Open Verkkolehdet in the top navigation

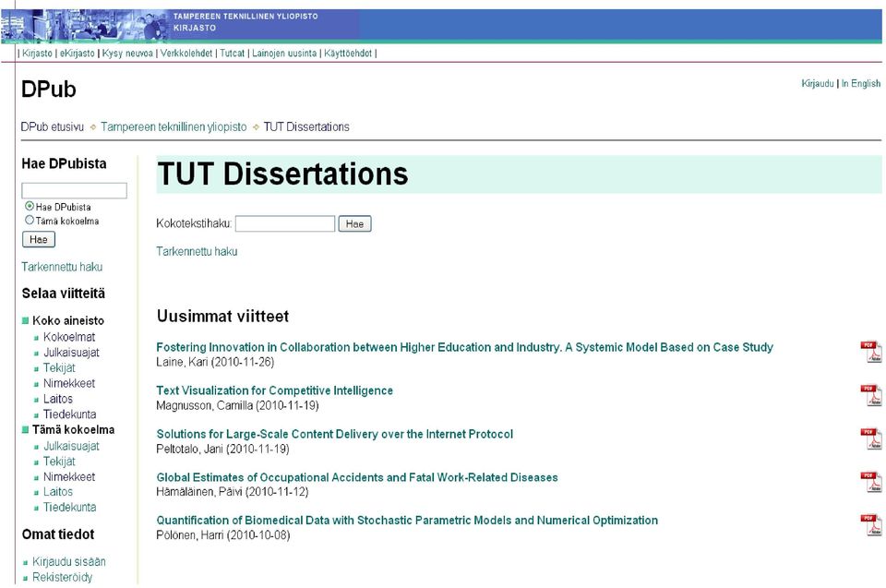tap(186, 54)
